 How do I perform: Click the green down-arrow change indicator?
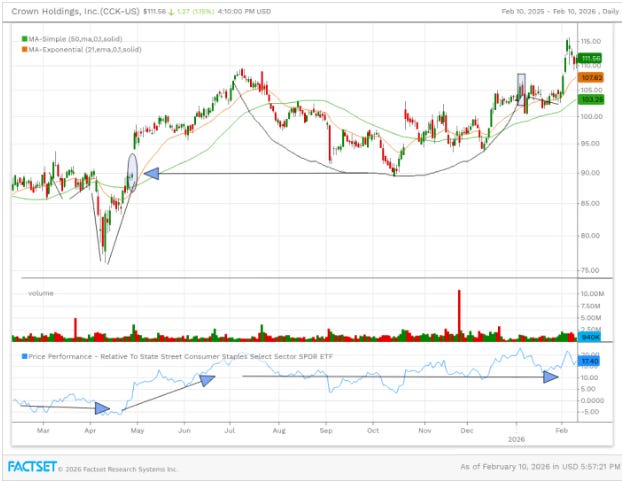coord(171,11)
